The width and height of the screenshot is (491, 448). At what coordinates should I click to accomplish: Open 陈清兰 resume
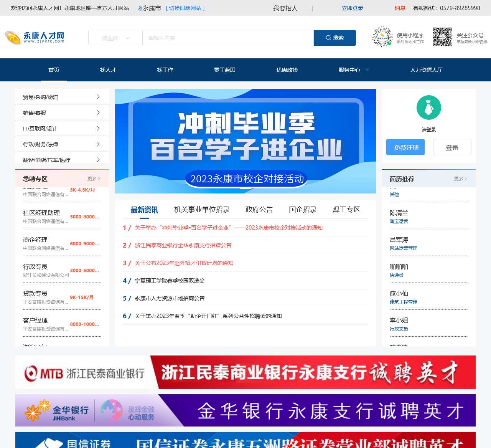[399, 213]
